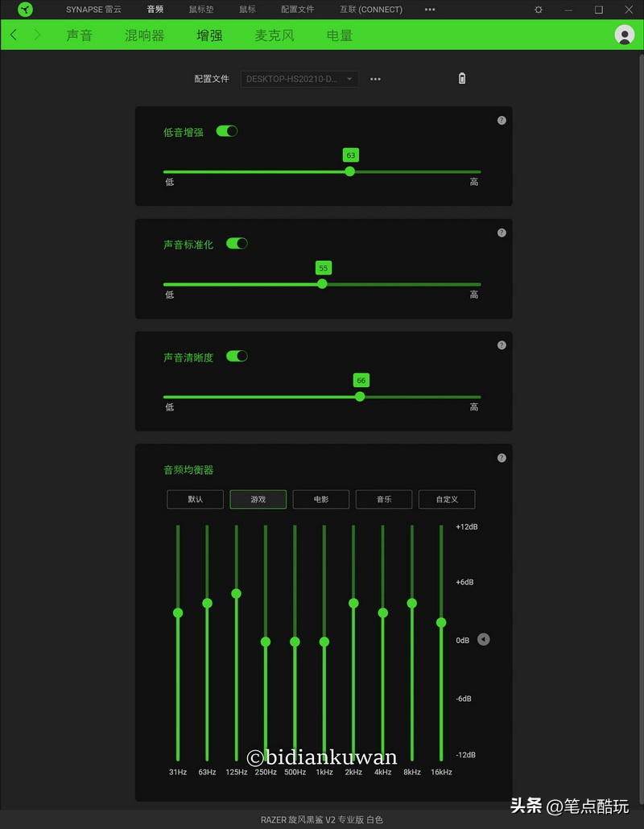Toggle 低音增强 switch

pyautogui.click(x=227, y=131)
